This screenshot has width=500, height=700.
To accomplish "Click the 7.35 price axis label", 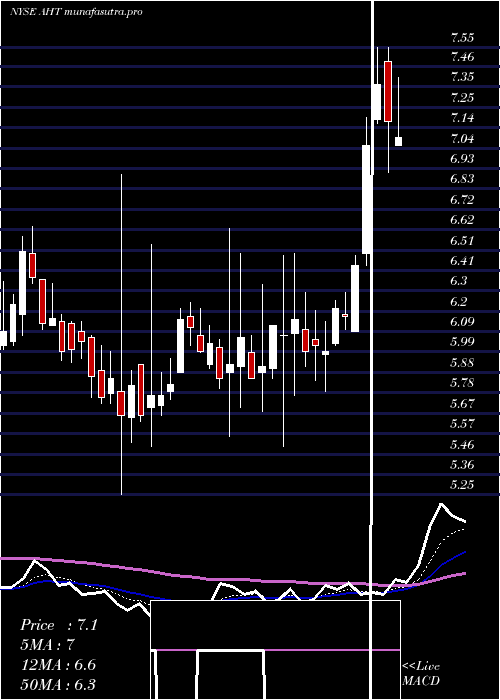I will 462,77.
